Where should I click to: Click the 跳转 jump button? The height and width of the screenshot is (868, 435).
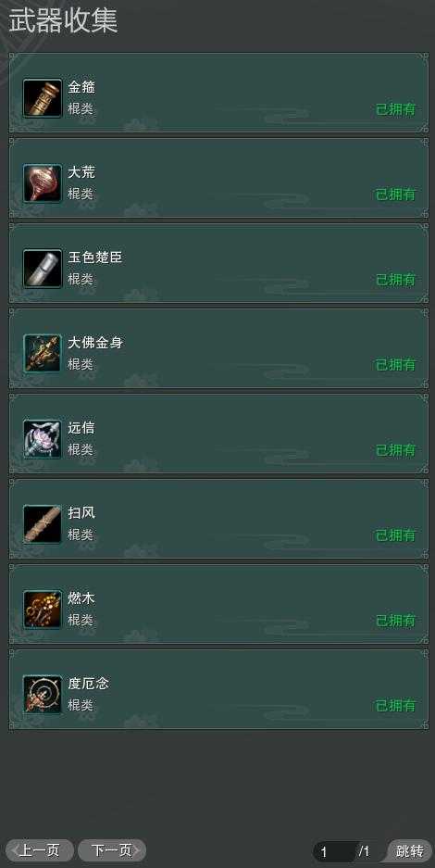coord(410,850)
